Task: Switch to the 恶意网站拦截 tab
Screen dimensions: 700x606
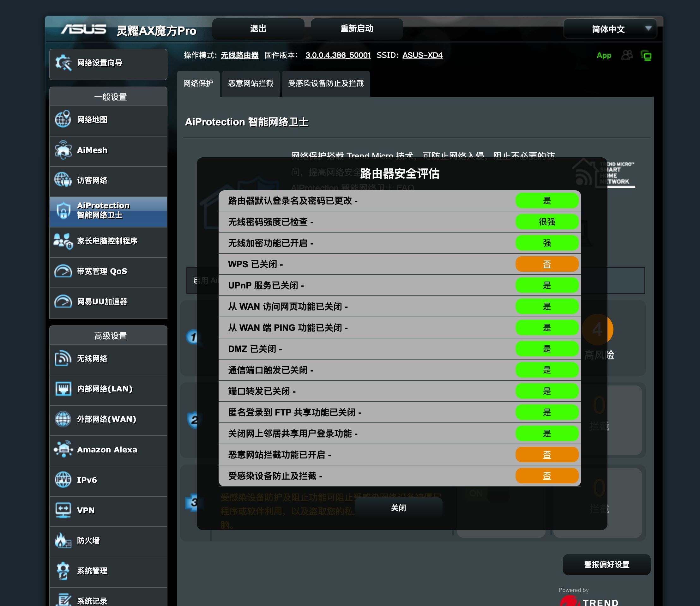Action: (250, 83)
